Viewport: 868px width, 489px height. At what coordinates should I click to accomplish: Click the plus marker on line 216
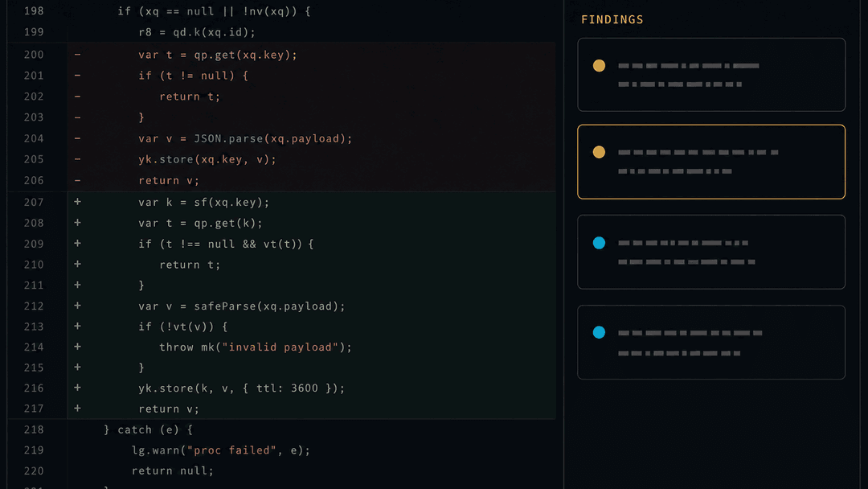pos(77,388)
